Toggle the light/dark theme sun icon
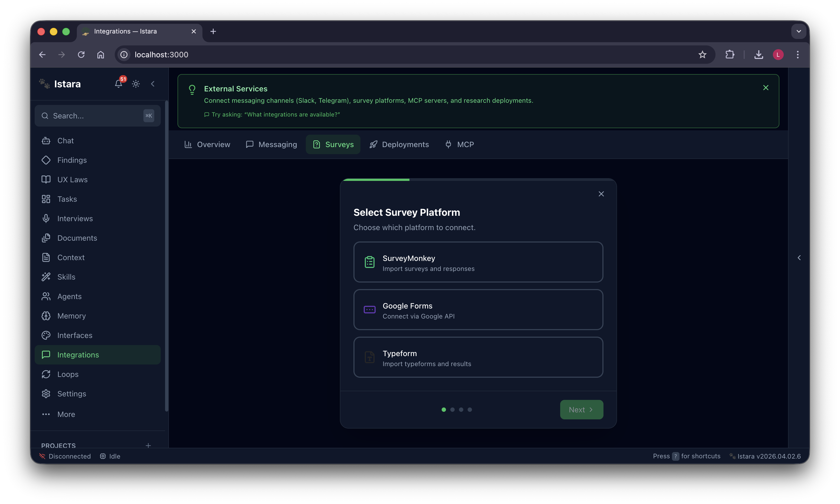The width and height of the screenshot is (840, 504). pyautogui.click(x=136, y=84)
